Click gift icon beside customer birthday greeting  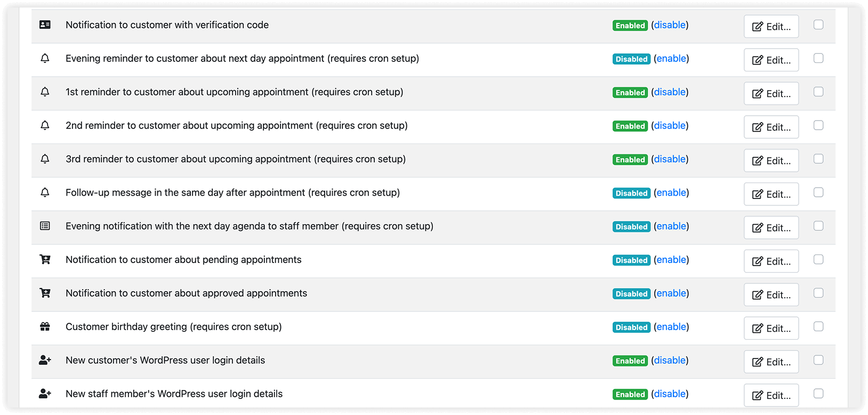(45, 326)
